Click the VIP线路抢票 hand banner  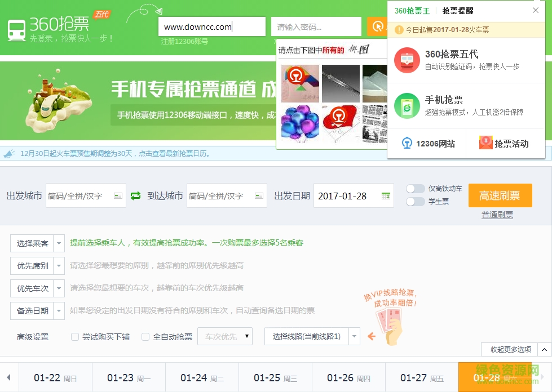[388, 321]
